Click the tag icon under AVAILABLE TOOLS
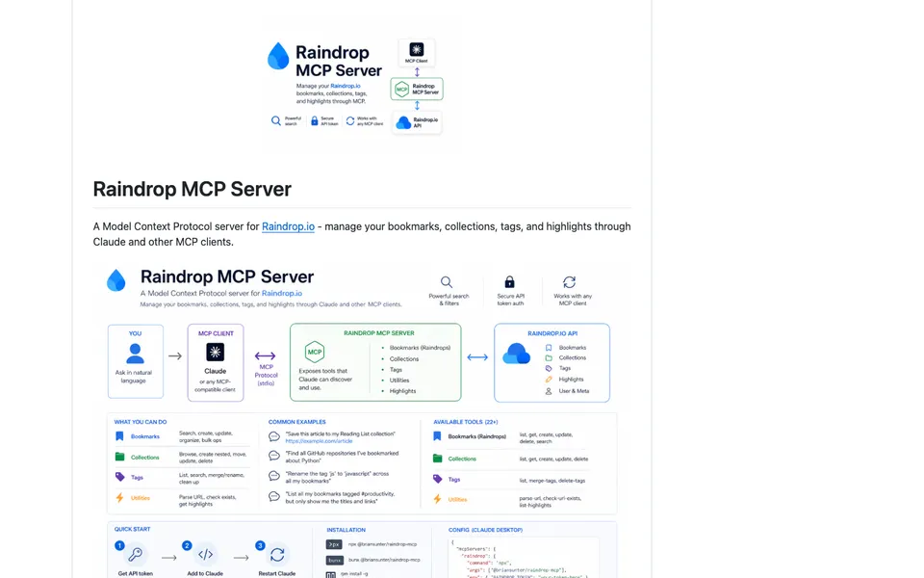 coord(437,479)
